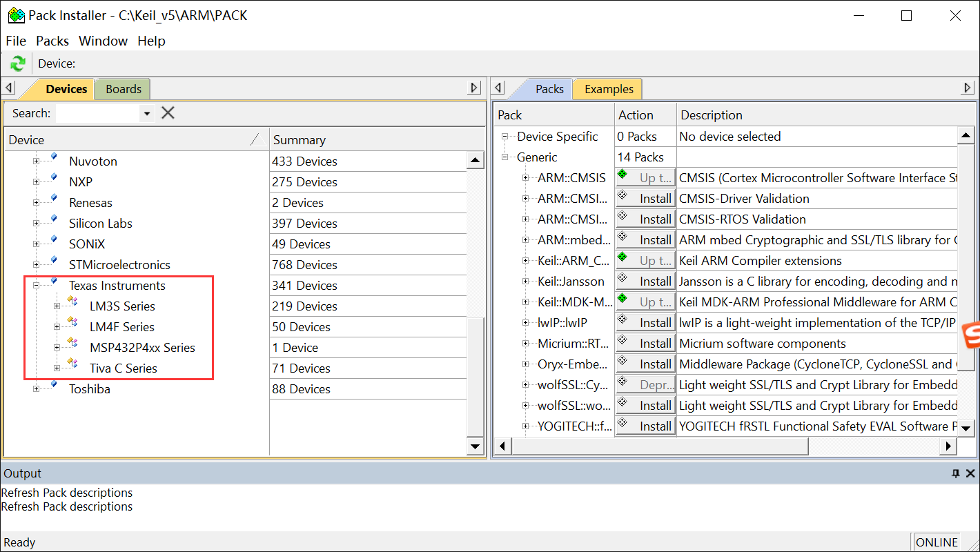980x552 pixels.
Task: Expand the STMicroelectronics vendor node
Action: tap(37, 265)
